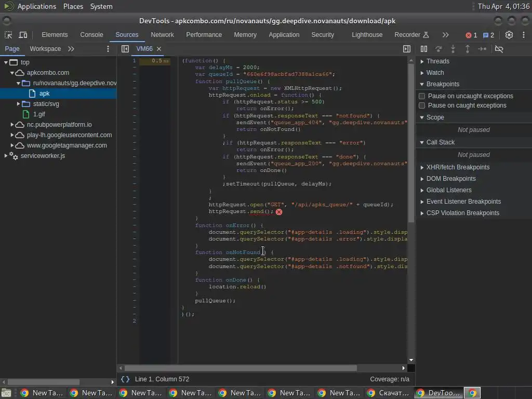The image size is (532, 399).
Task: Click the pretty print braces icon
Action: [x=125, y=379]
